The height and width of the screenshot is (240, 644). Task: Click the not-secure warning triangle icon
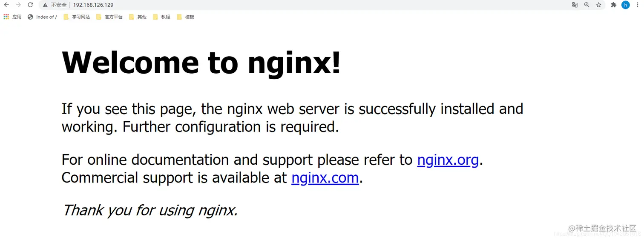(x=45, y=5)
